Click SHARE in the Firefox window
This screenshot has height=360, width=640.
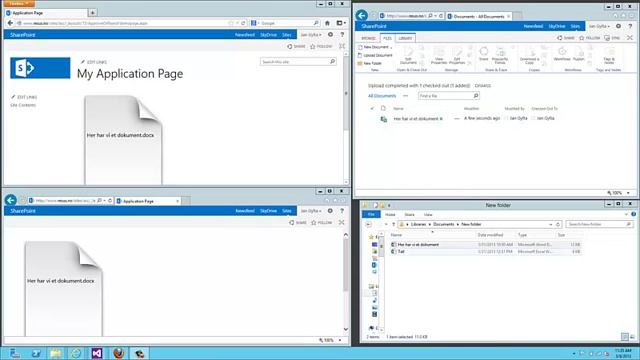click(296, 47)
